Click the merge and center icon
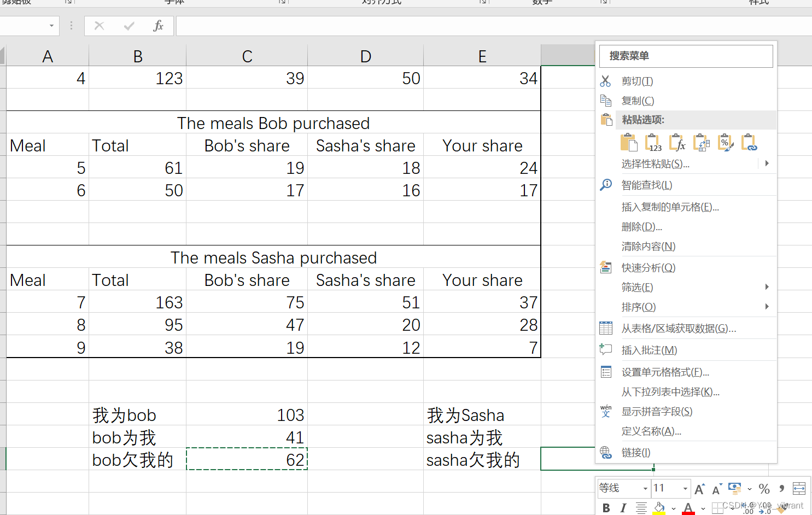 (799, 488)
